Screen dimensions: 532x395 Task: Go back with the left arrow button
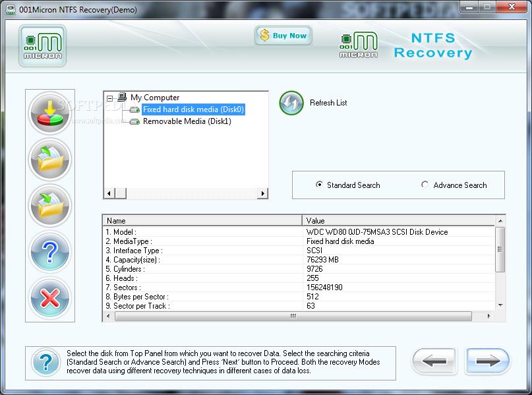[x=434, y=361]
